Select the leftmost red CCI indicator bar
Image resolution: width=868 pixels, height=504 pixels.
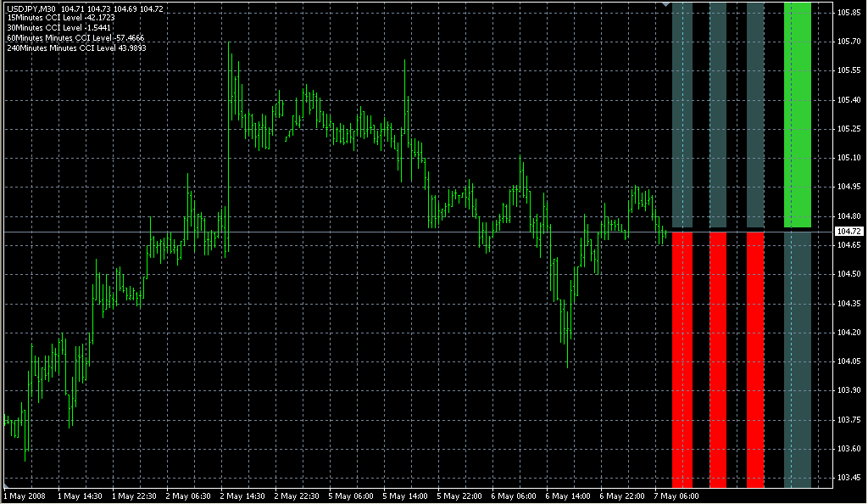pos(682,360)
